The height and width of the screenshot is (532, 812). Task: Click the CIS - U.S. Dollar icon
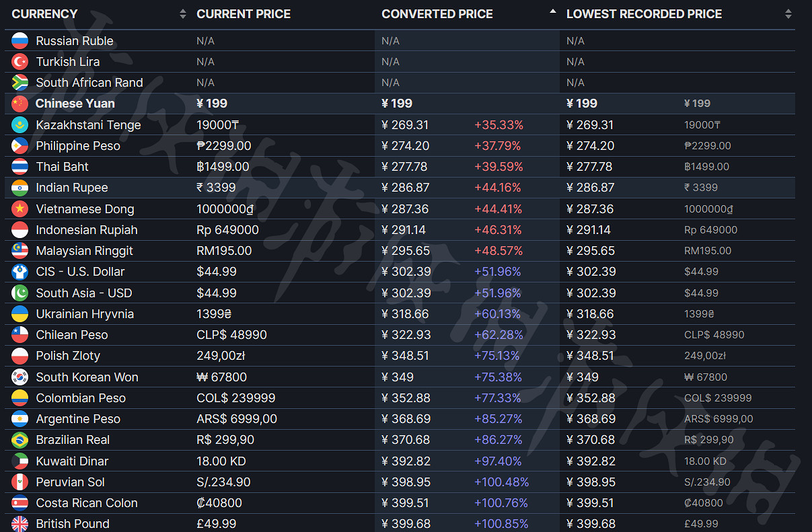point(20,272)
